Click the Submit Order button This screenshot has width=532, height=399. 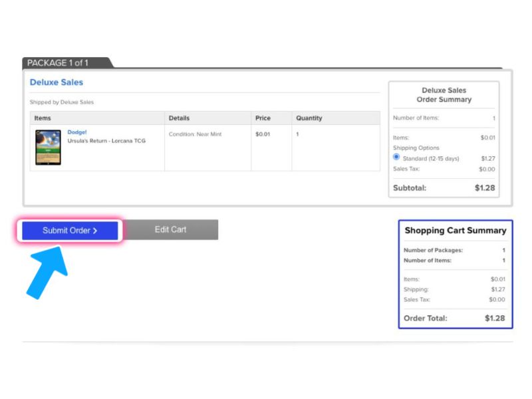[70, 231]
